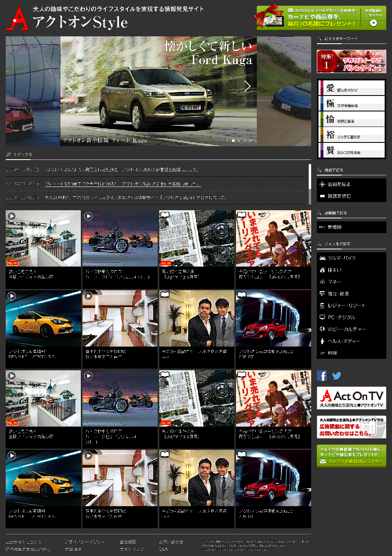The height and width of the screenshot is (556, 392).
Task: Open the book icon on the topmost two-men card
Action: (x=165, y=295)
